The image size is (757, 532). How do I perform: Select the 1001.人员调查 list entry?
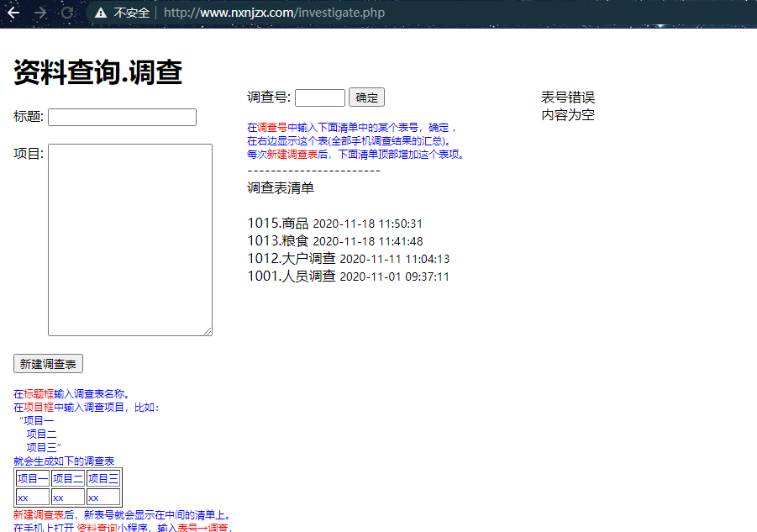(x=292, y=277)
